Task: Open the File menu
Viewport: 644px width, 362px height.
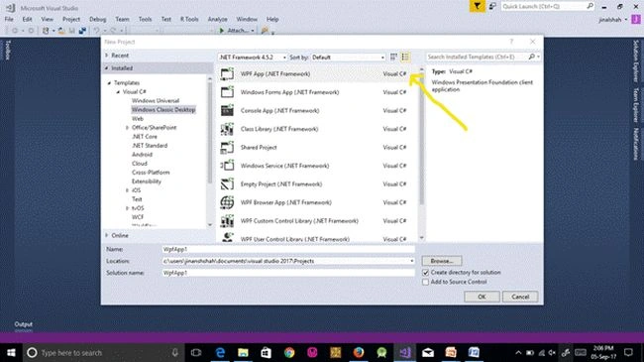Action: click(x=9, y=19)
